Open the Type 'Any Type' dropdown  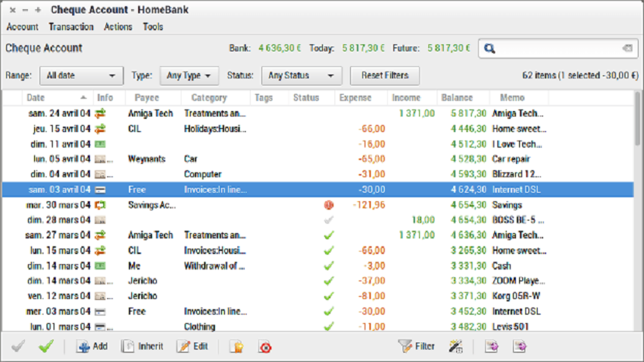pos(190,76)
